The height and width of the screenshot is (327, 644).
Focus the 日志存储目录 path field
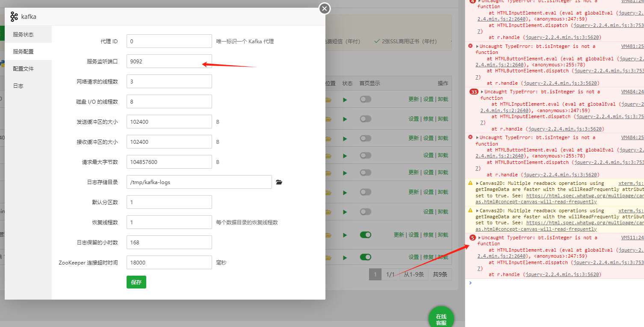pos(199,182)
